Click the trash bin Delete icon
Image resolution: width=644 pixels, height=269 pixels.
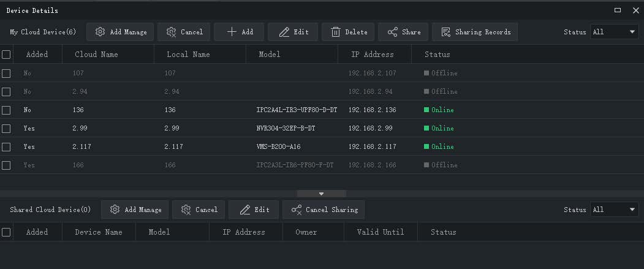coord(336,32)
